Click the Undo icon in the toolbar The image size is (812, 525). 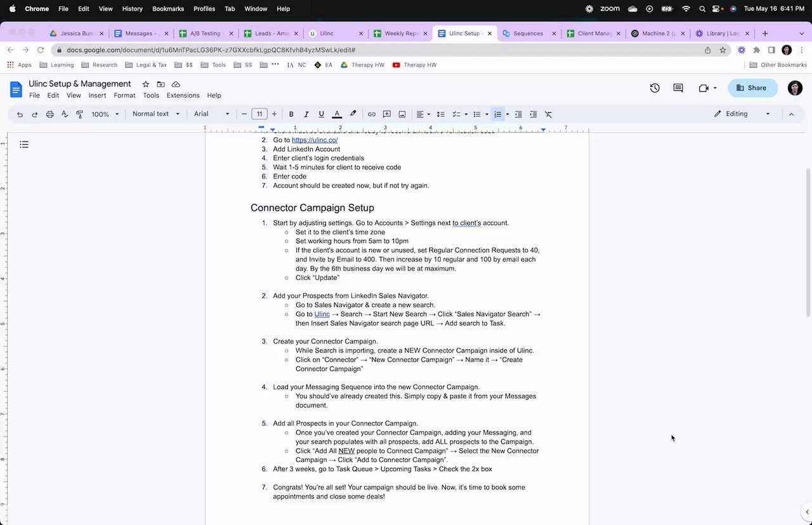[x=20, y=114]
